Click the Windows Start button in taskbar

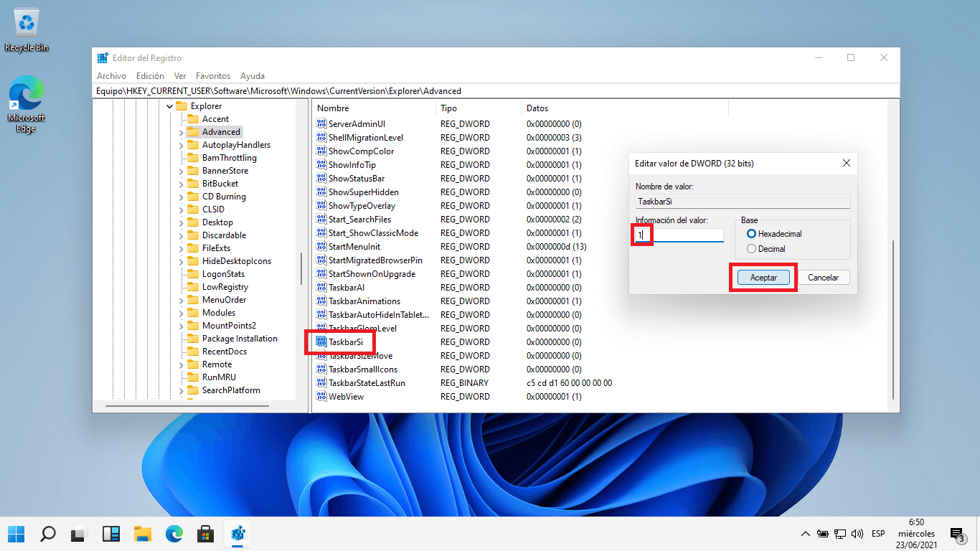[x=16, y=534]
